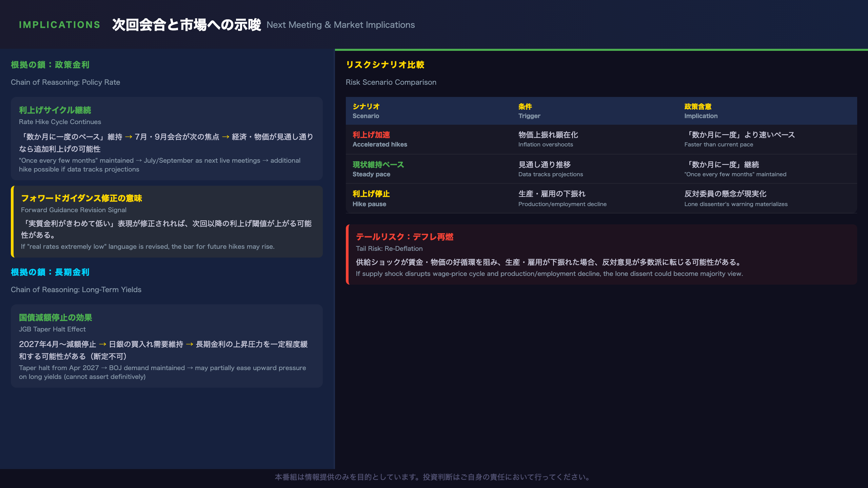Click the IMPLICATIONS section label
868x488 pixels.
point(60,25)
